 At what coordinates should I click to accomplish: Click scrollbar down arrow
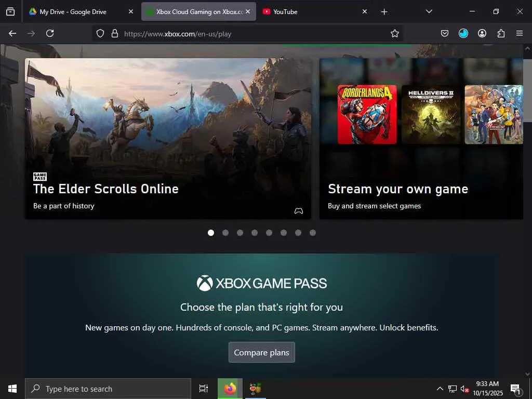pos(527,374)
